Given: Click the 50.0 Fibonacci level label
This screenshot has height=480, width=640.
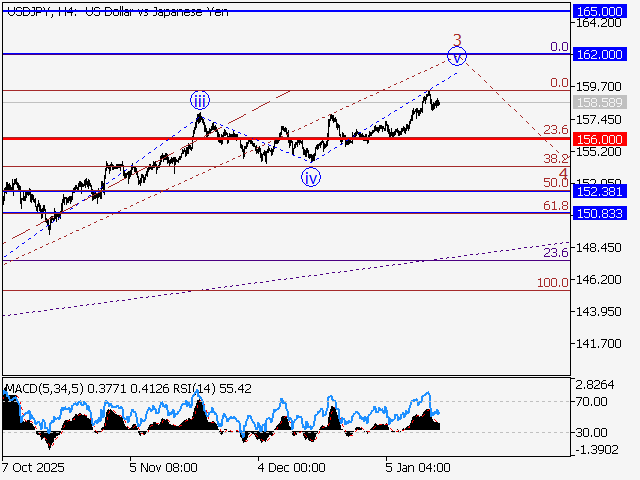Looking at the screenshot, I should pyautogui.click(x=555, y=183).
